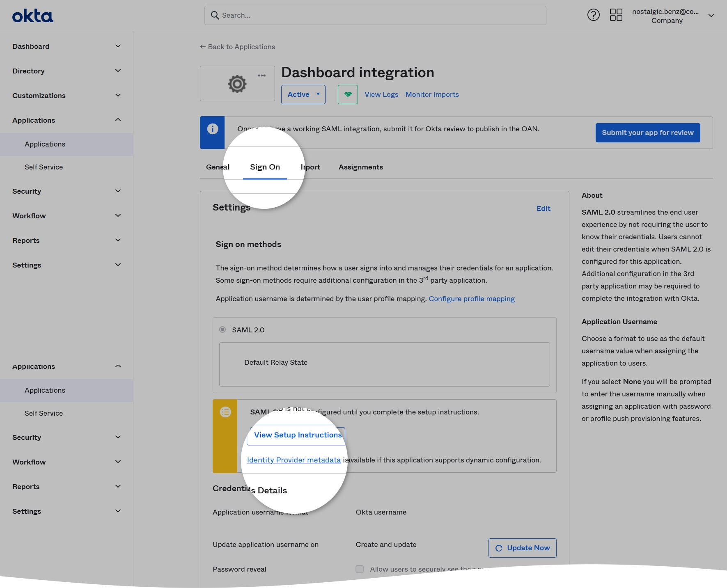Click the Update Now button
Image resolution: width=727 pixels, height=588 pixels.
click(522, 548)
